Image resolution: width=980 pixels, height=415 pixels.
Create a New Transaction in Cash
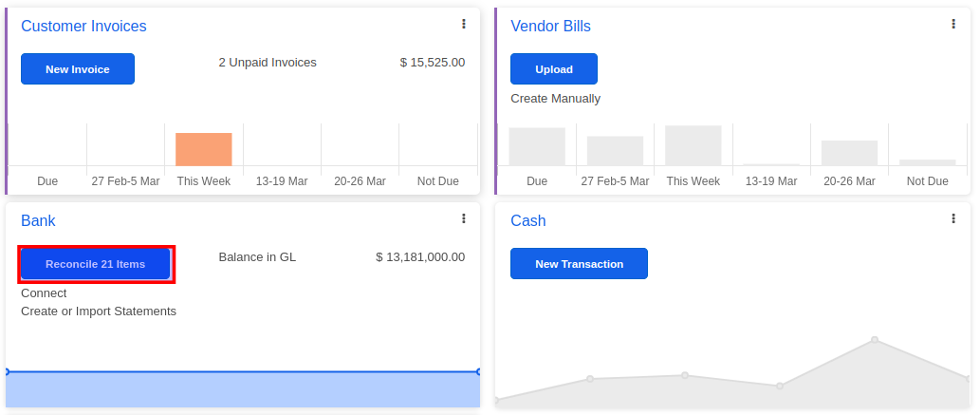point(579,264)
